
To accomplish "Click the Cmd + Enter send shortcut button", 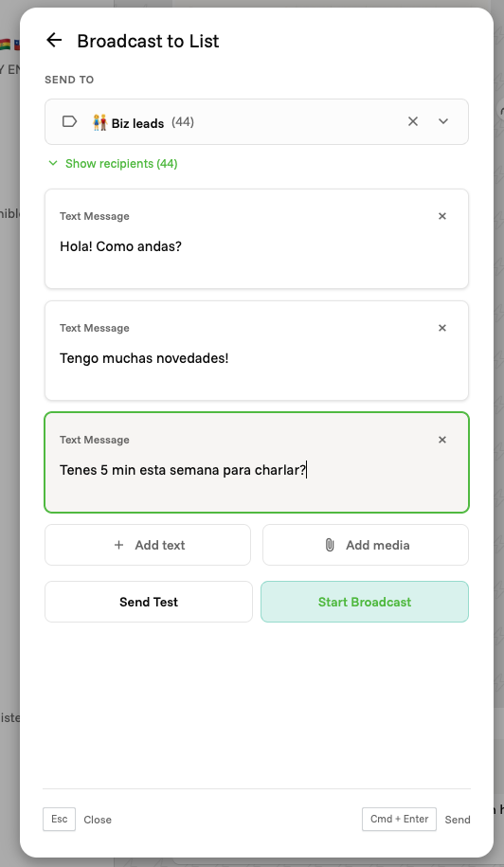I will [x=399, y=819].
